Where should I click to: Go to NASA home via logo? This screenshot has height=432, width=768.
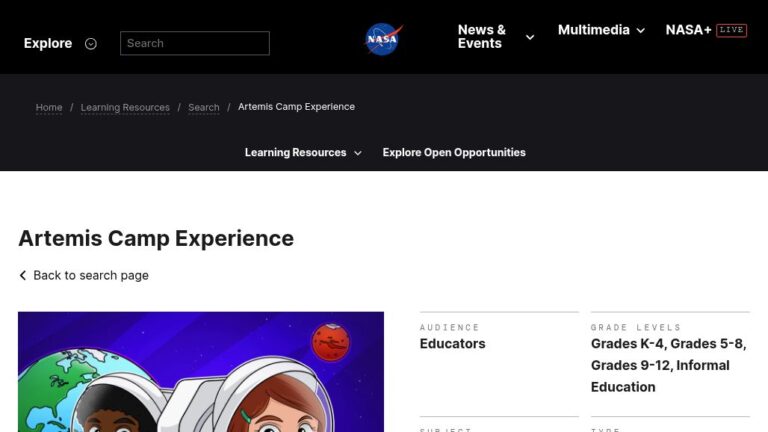tap(384, 39)
